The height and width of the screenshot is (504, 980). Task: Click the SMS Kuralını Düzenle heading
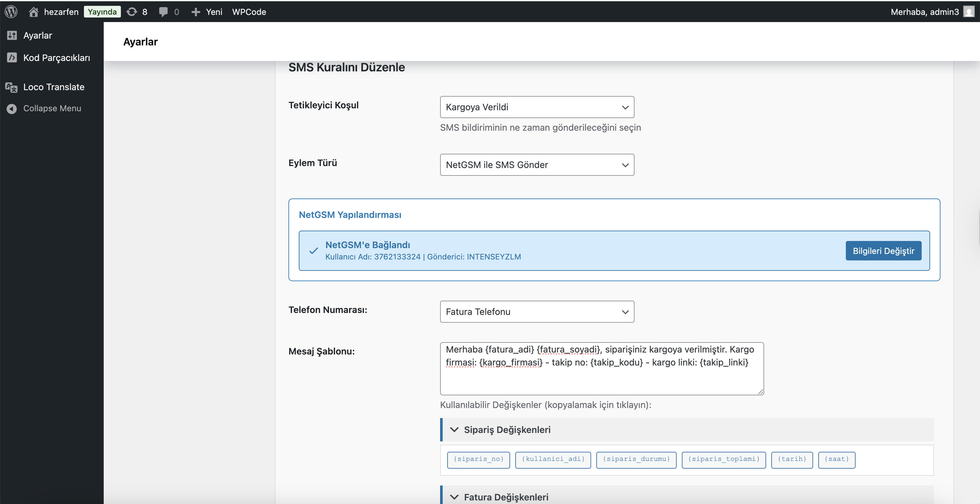tap(346, 67)
